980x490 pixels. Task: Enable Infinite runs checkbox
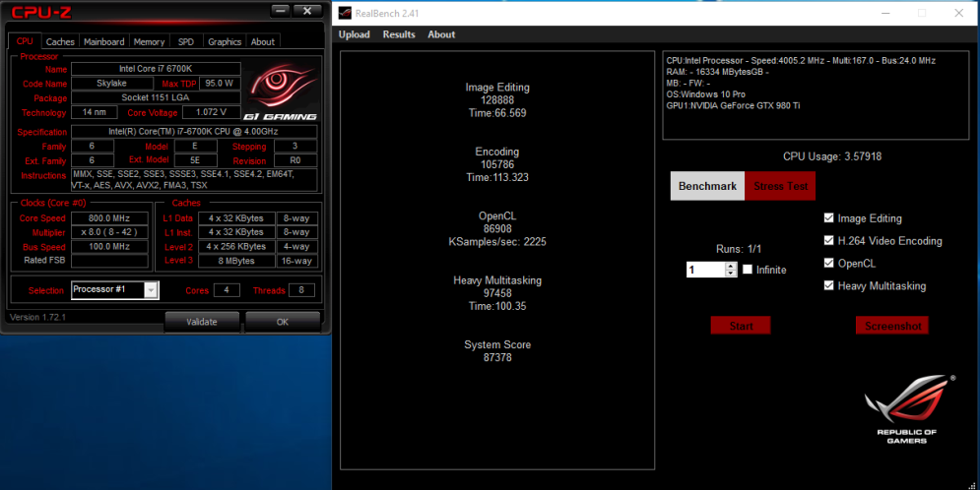(748, 270)
